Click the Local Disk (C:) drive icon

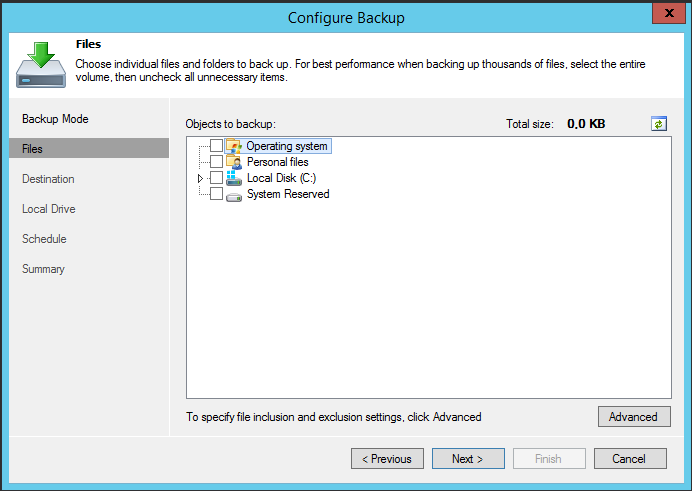pos(234,178)
